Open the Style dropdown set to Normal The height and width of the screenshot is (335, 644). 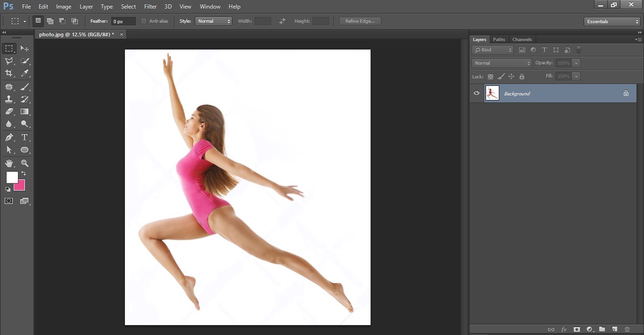pyautogui.click(x=214, y=21)
